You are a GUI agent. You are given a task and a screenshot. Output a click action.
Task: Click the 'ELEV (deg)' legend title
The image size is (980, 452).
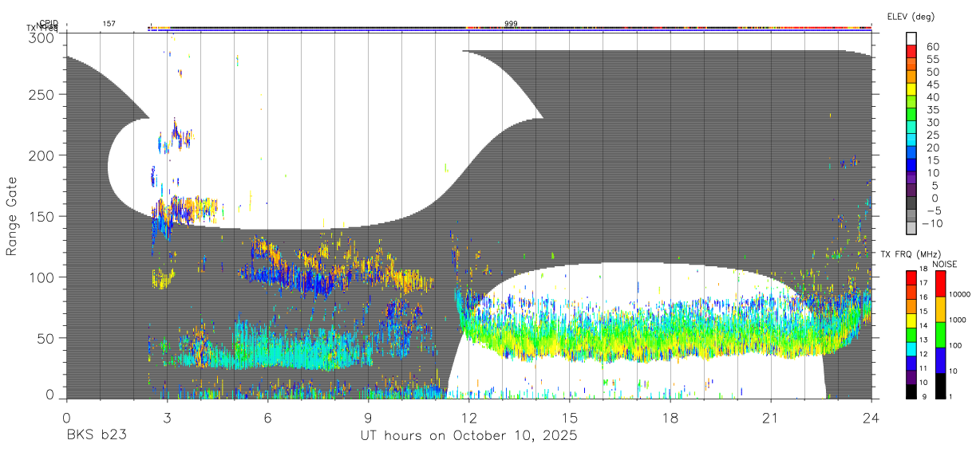pos(911,17)
